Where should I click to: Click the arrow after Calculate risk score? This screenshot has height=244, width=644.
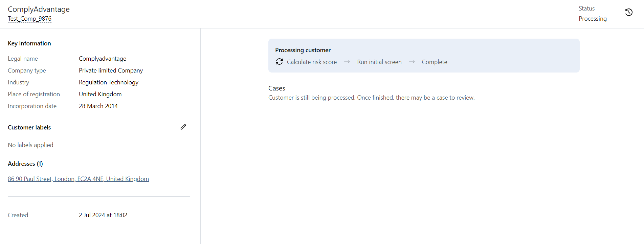coord(347,62)
